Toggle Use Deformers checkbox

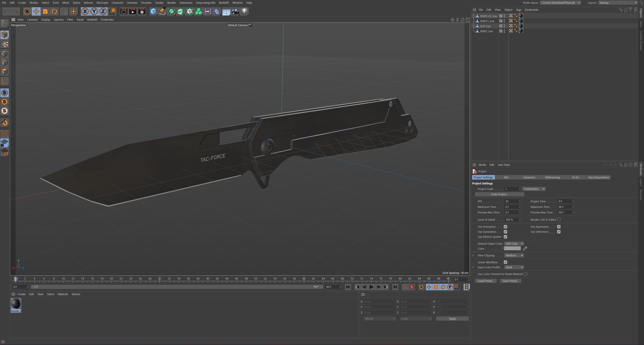tap(559, 232)
